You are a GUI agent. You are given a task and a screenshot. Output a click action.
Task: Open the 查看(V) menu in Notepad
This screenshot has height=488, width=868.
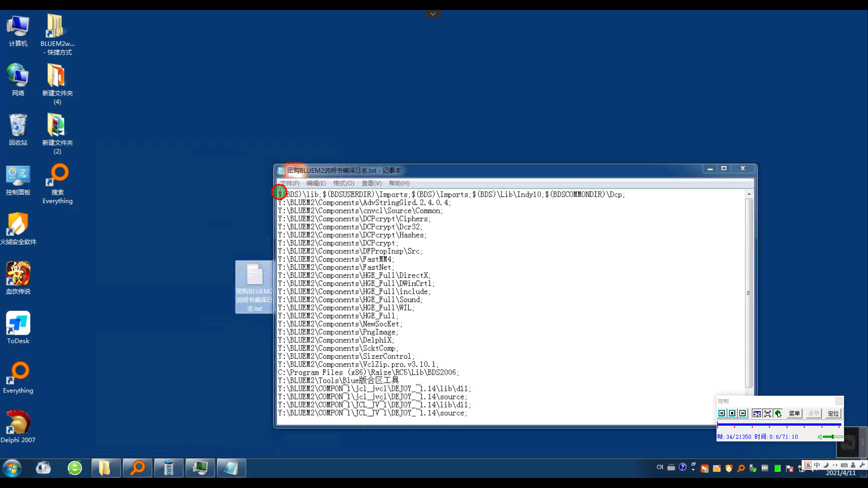372,183
